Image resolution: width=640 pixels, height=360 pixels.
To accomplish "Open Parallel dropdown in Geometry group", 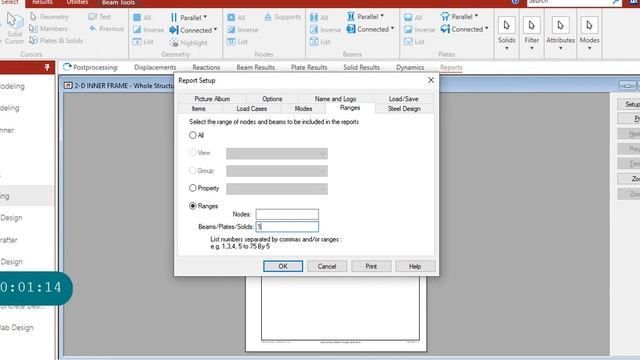I will pos(188,18).
